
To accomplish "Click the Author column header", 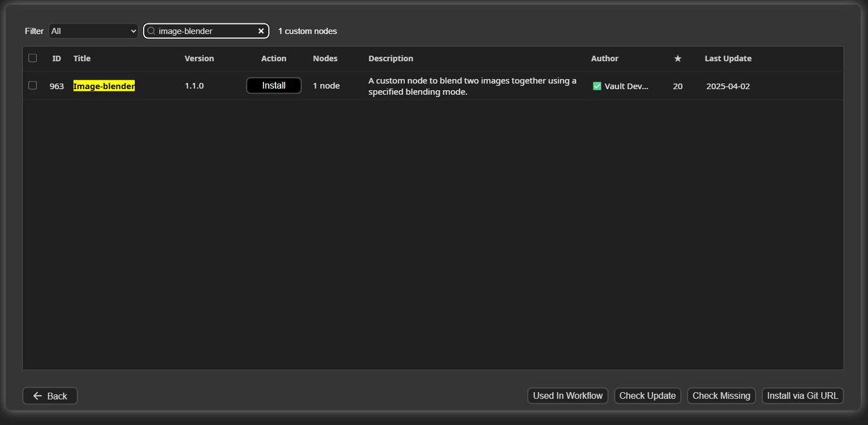I will (x=605, y=58).
